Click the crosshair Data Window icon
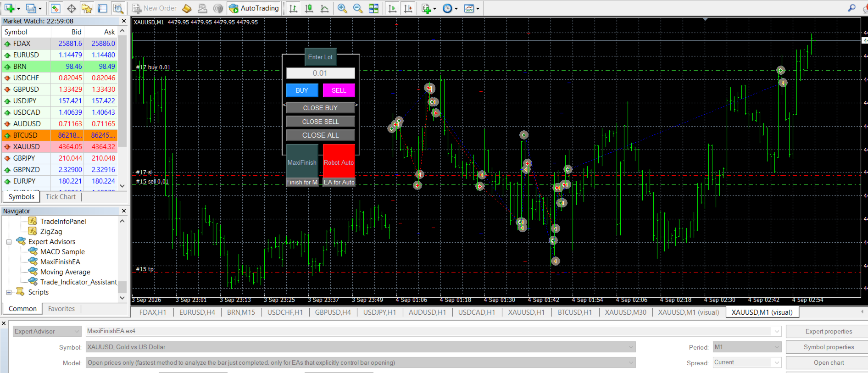The image size is (868, 373). tap(72, 8)
